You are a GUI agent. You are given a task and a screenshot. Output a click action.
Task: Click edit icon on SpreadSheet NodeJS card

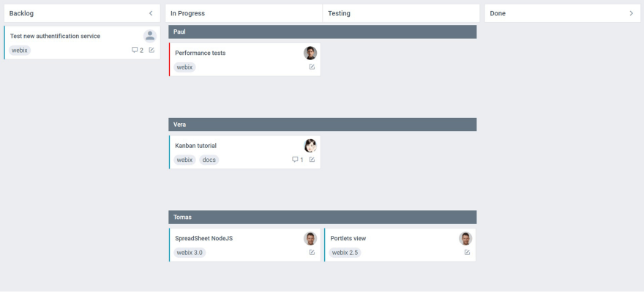[x=312, y=253]
